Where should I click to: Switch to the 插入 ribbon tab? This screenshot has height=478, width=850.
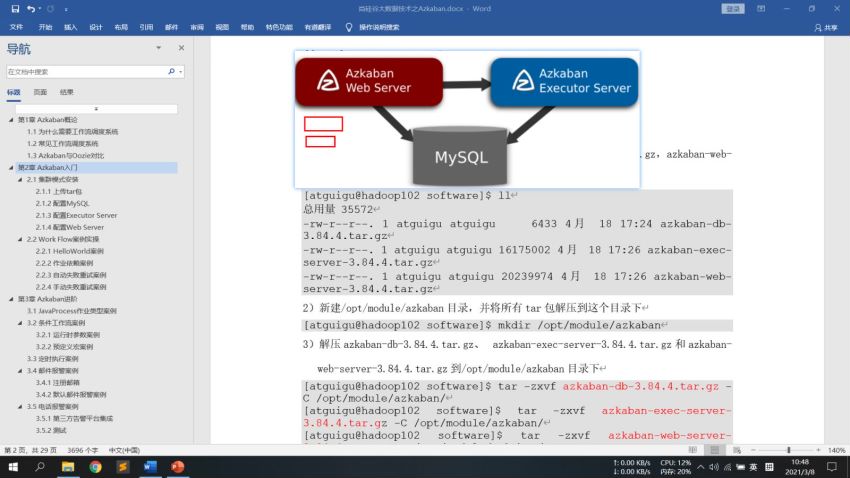(x=70, y=27)
